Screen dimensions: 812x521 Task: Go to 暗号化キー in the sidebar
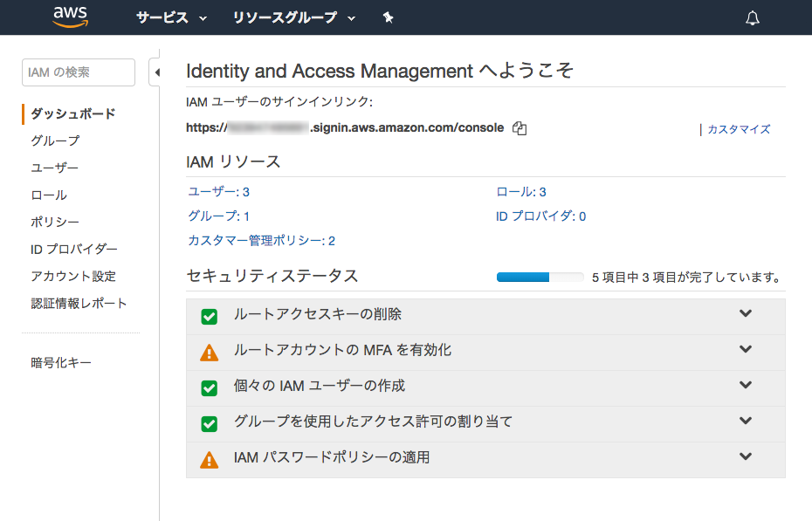61,363
